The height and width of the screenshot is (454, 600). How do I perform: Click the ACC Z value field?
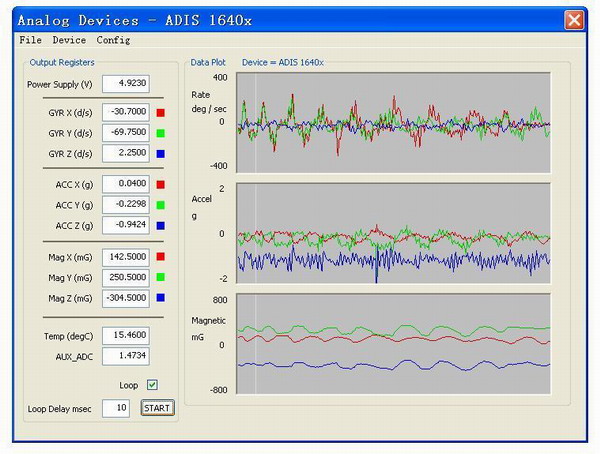coord(126,225)
